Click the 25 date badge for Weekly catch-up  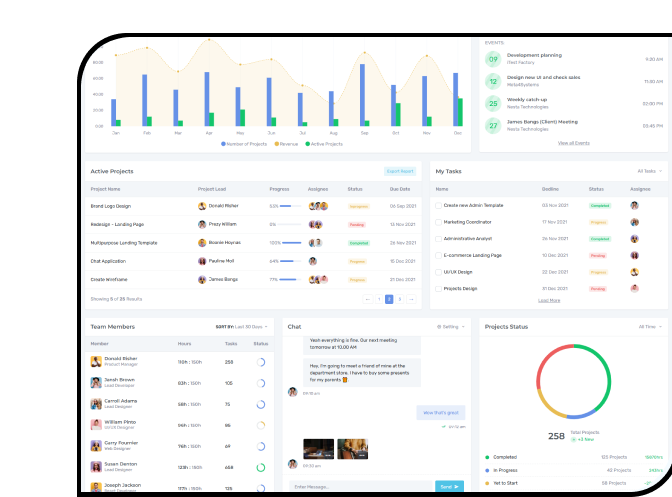click(x=493, y=104)
